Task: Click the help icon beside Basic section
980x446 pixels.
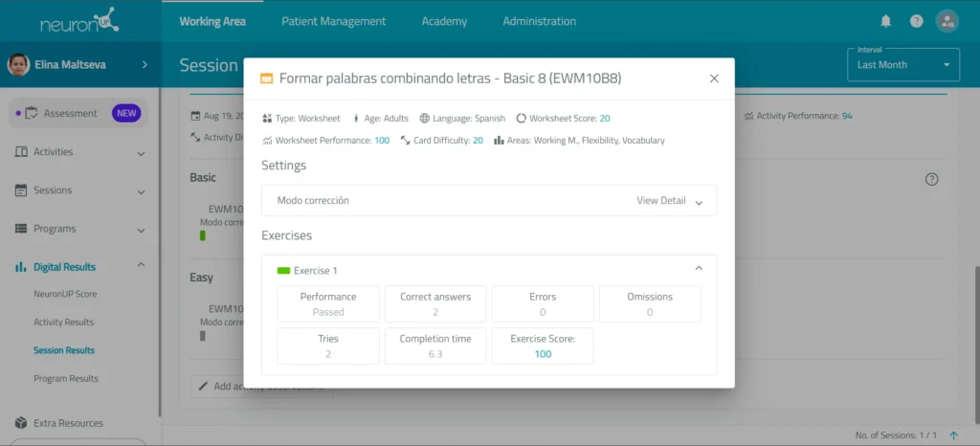Action: coord(931,179)
